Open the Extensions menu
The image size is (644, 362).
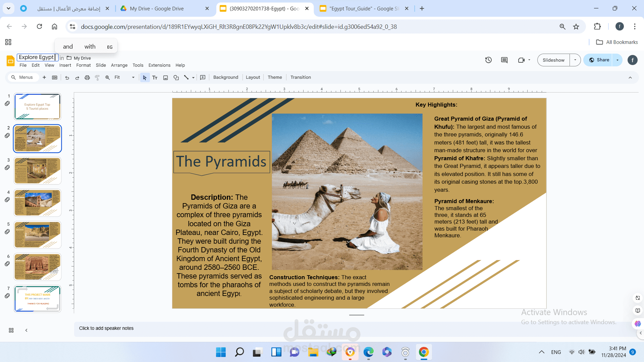pyautogui.click(x=159, y=65)
